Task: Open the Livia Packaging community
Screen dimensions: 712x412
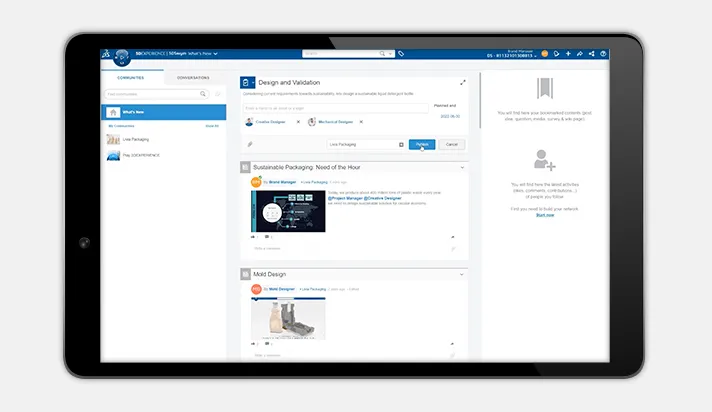Action: [136, 139]
